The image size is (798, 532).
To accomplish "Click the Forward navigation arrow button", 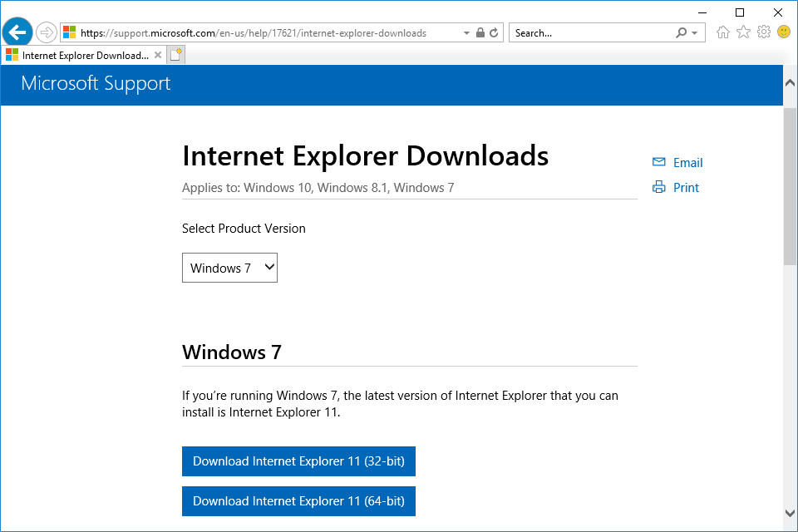I will (x=47, y=33).
